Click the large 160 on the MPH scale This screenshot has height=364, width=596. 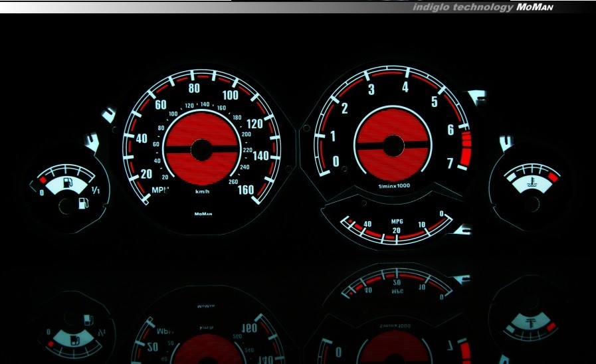246,189
